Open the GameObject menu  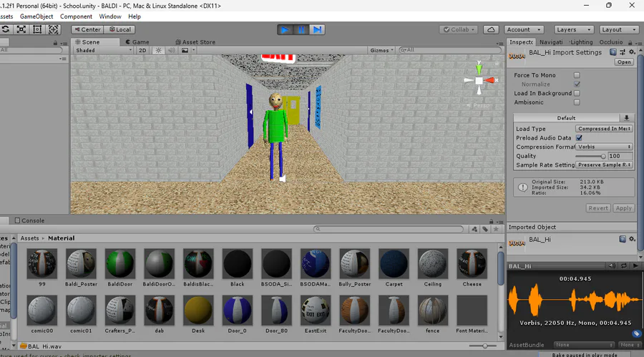coord(36,16)
